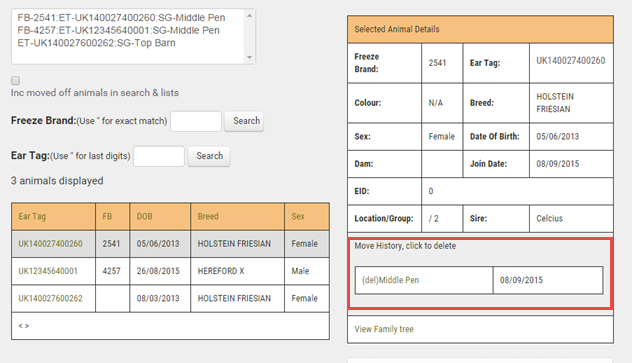Click FB value 2541 in table
Image resolution: width=632 pixels, height=363 pixels.
click(x=111, y=244)
